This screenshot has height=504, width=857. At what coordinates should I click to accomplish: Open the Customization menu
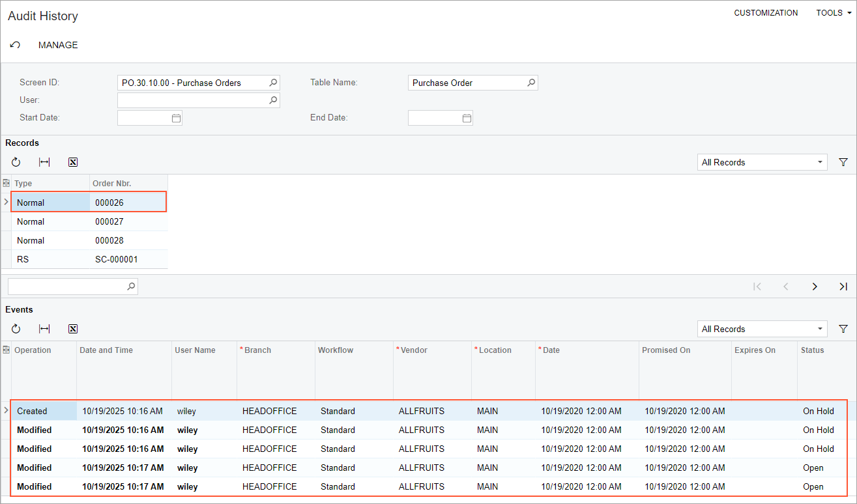[x=766, y=13]
